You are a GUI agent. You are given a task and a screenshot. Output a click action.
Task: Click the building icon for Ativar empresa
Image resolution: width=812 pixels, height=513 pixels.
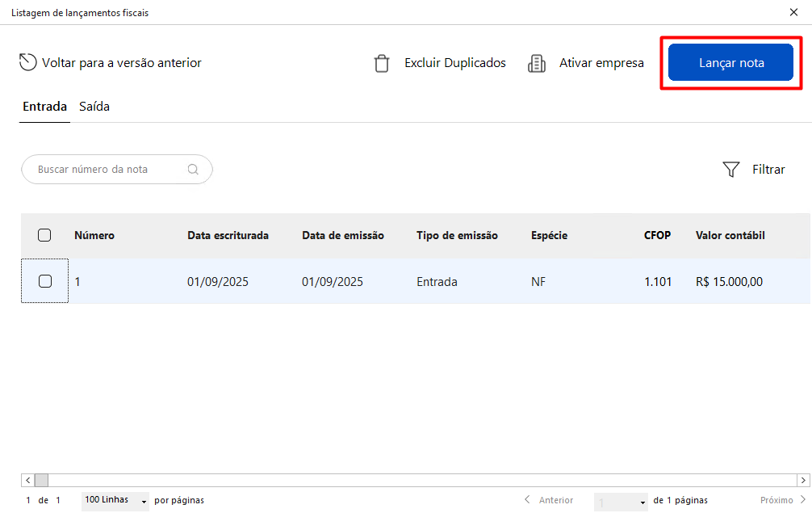point(537,63)
